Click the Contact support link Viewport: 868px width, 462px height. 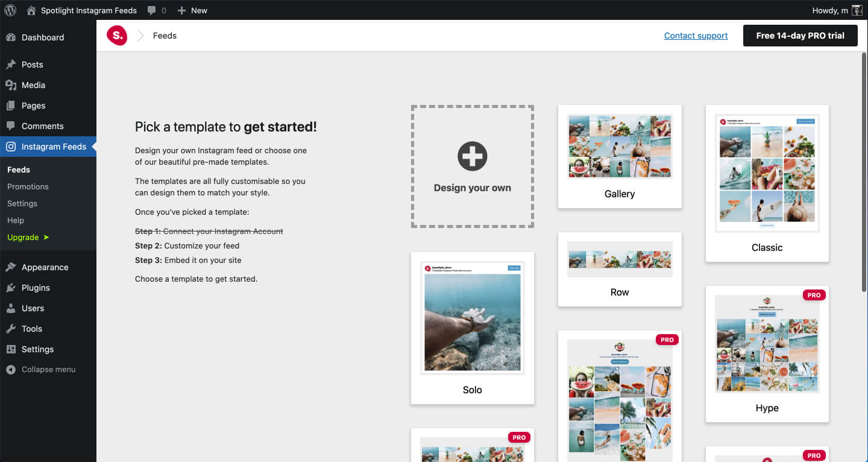click(x=696, y=36)
